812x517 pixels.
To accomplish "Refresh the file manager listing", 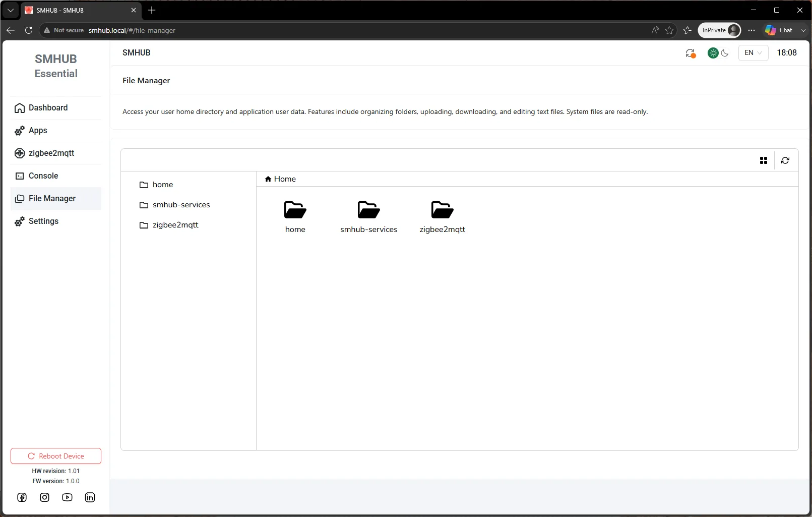I will (785, 160).
